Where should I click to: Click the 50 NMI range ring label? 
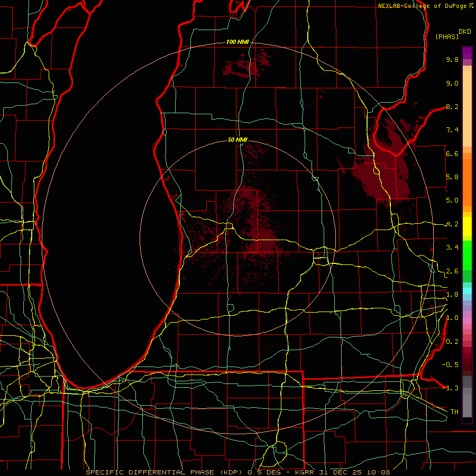[237, 140]
